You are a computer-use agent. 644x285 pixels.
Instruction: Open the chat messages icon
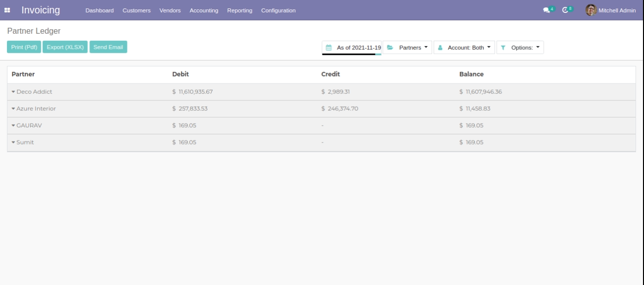[x=546, y=10]
